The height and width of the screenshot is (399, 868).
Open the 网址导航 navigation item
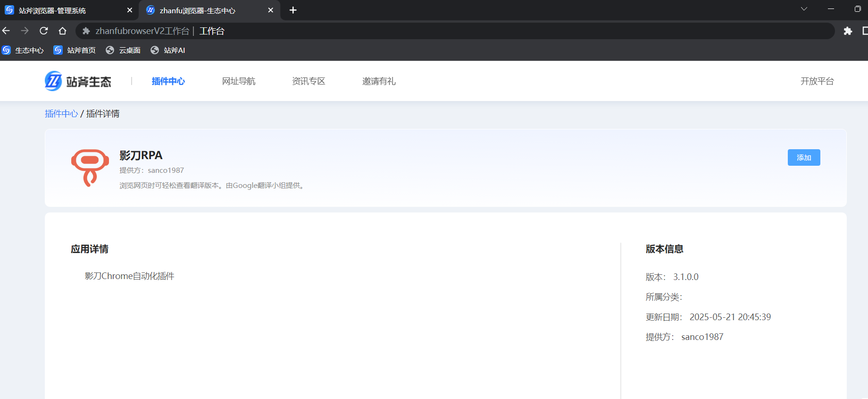pos(239,81)
